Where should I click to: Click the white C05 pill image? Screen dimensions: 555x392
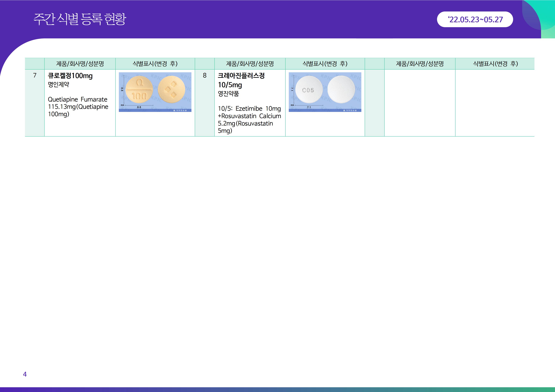[x=309, y=90]
